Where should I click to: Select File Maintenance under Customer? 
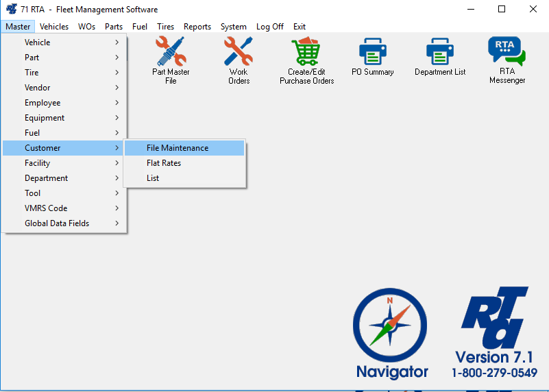click(x=178, y=148)
